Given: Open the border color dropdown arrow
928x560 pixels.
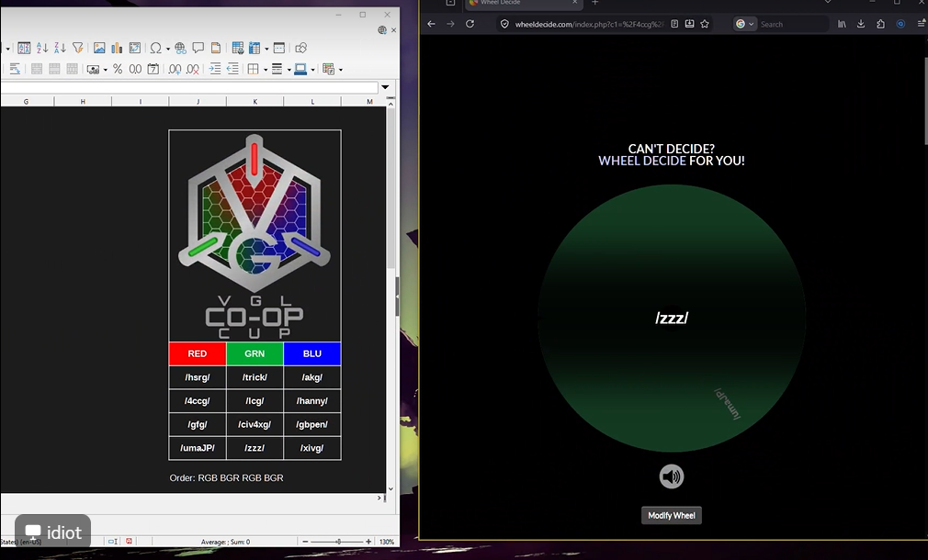Looking at the screenshot, I should [x=312, y=70].
